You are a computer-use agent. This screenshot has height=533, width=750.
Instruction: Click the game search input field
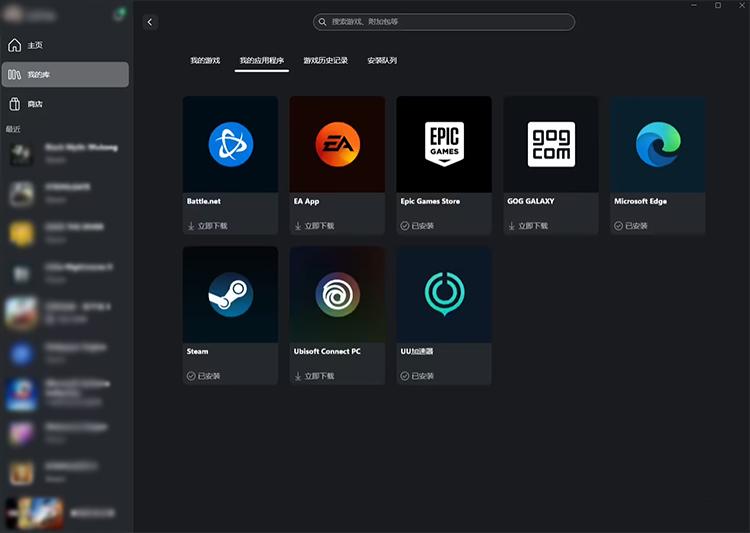point(444,22)
